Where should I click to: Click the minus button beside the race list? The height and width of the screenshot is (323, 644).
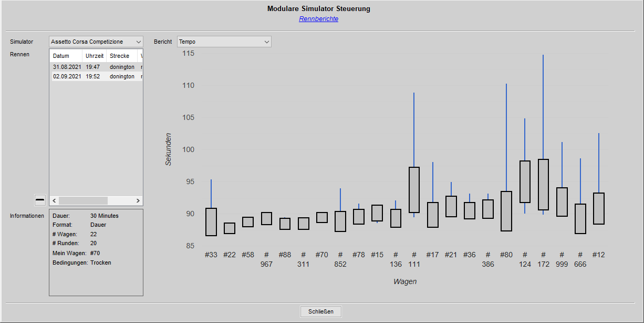pos(40,200)
